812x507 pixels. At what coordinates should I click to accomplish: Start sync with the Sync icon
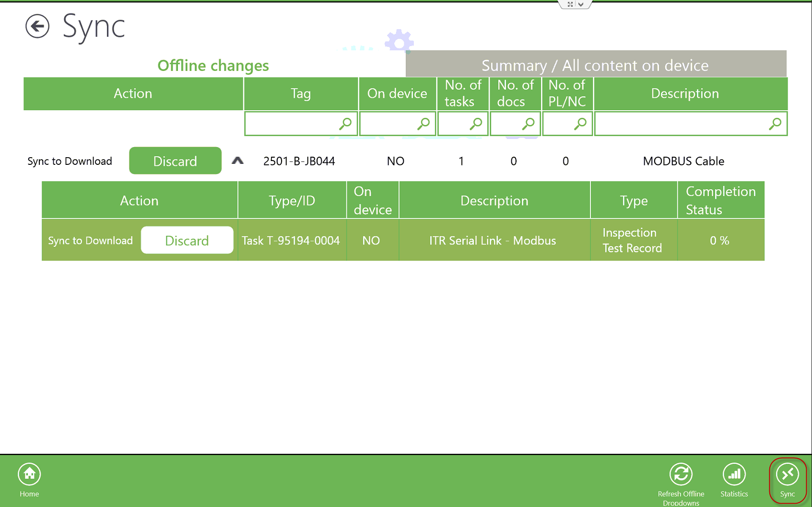coord(788,474)
